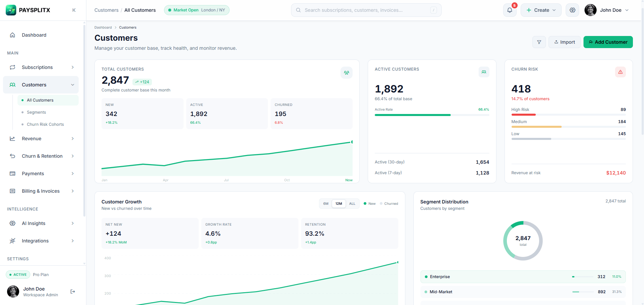The height and width of the screenshot is (305, 644).
Task: Click the filter funnel icon button
Action: pyautogui.click(x=539, y=42)
